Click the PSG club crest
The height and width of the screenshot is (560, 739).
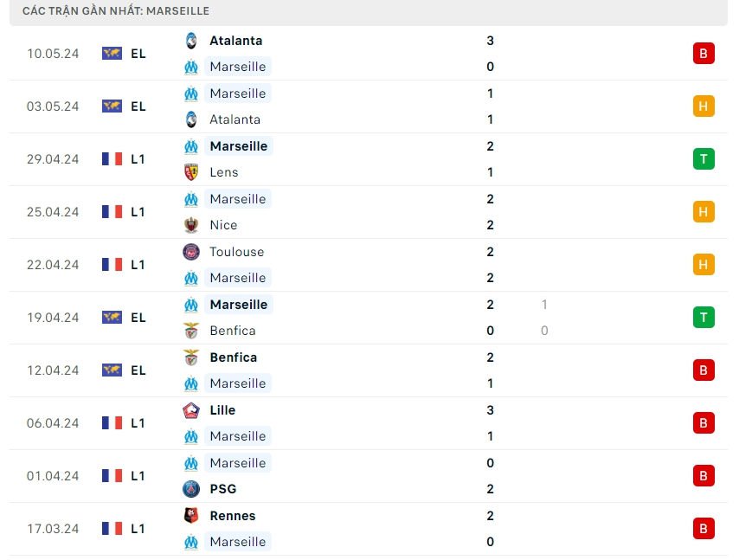(191, 489)
